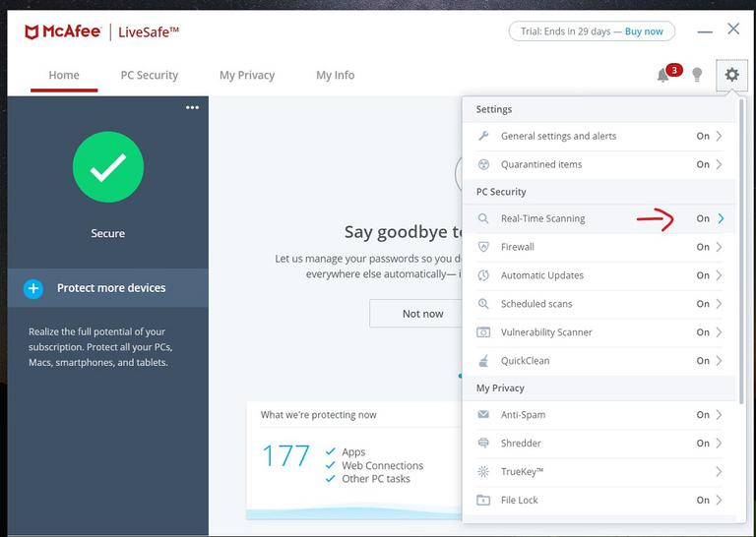
Task: Toggle Automatic Updates On status
Action: 703,275
